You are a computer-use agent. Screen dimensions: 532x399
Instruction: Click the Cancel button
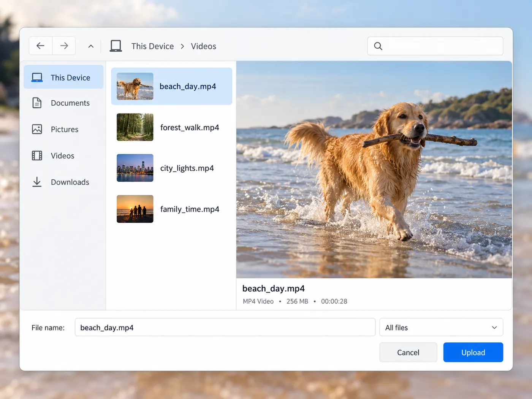click(x=408, y=352)
